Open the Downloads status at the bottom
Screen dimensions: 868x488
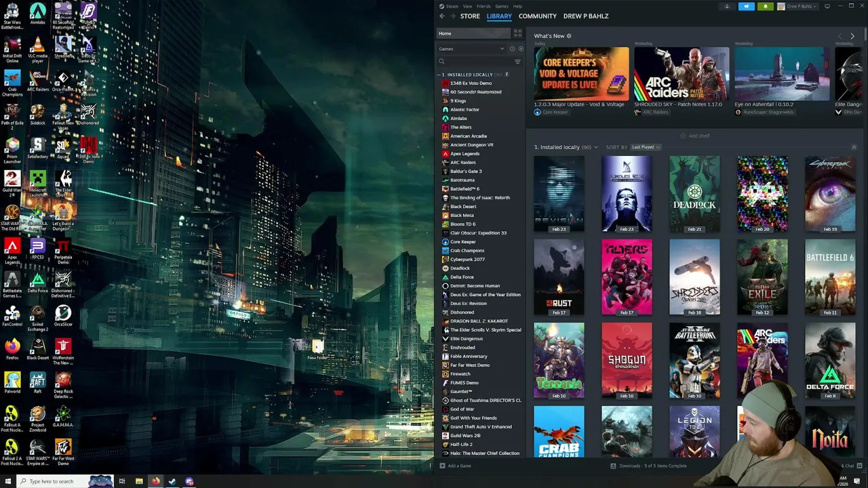649,466
